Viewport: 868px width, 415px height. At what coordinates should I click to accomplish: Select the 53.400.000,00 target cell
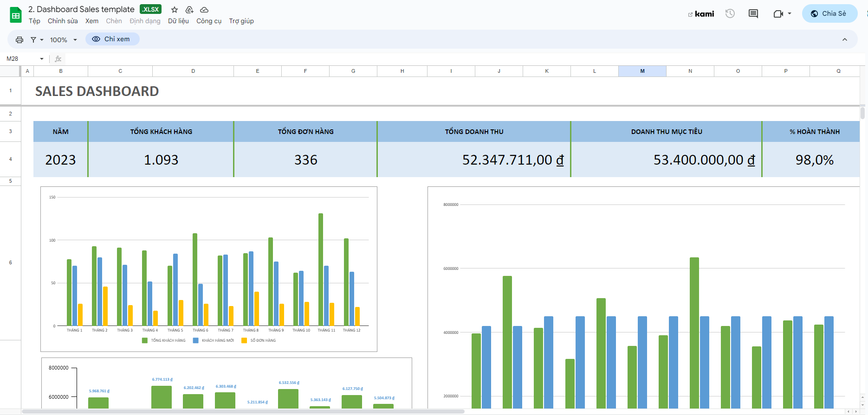click(667, 160)
